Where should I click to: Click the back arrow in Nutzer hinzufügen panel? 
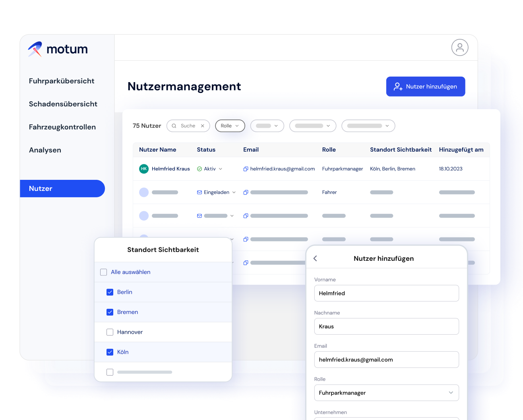click(x=315, y=258)
